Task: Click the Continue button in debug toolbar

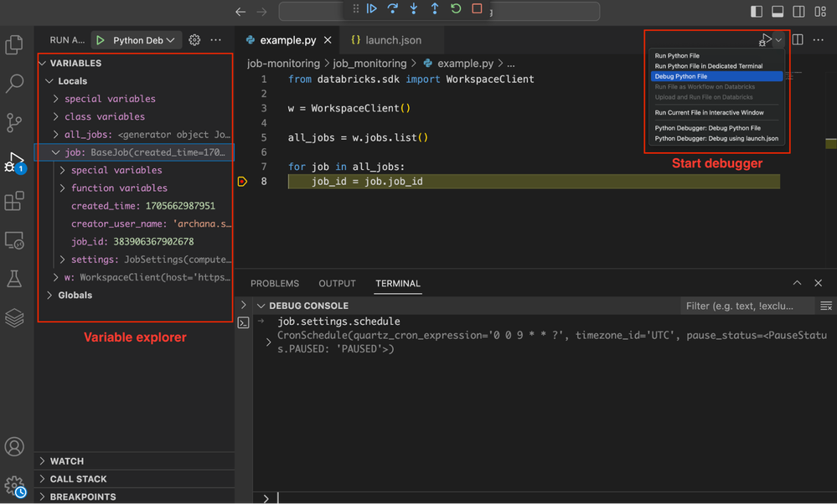Action: pyautogui.click(x=372, y=9)
